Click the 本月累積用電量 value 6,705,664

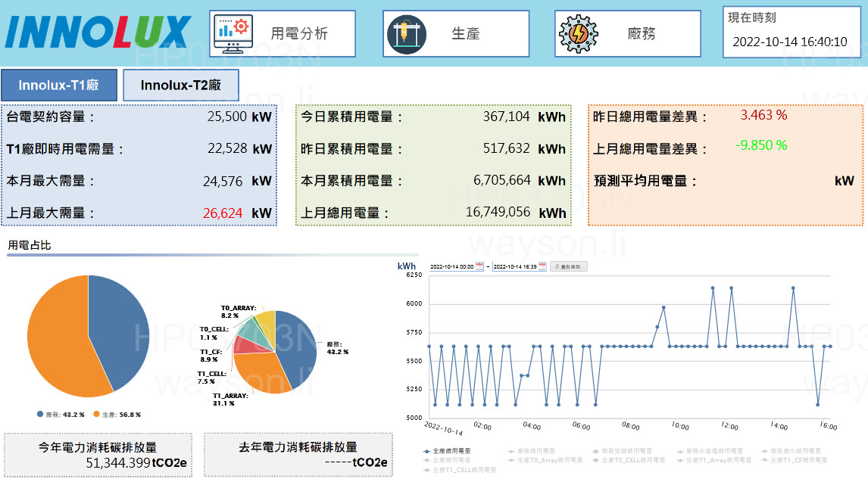click(x=502, y=180)
